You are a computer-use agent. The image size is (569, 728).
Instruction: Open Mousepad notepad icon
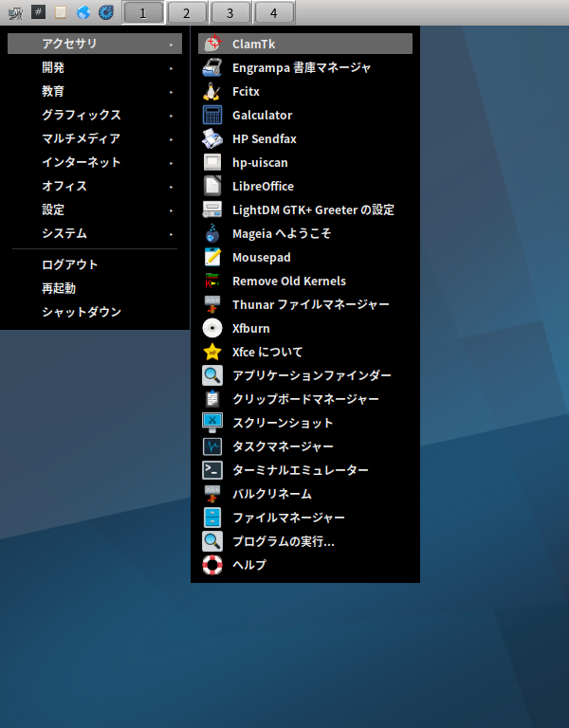[212, 257]
